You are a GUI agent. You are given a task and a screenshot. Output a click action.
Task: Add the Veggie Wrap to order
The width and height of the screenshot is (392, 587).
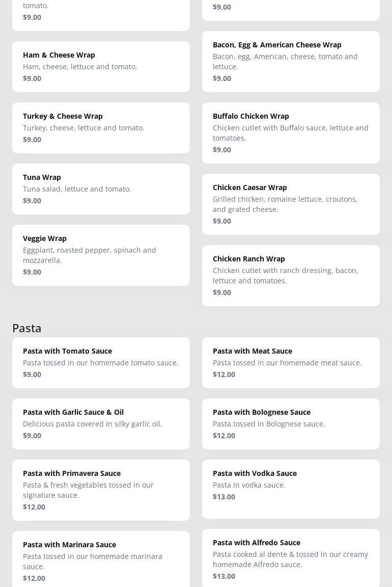[101, 255]
